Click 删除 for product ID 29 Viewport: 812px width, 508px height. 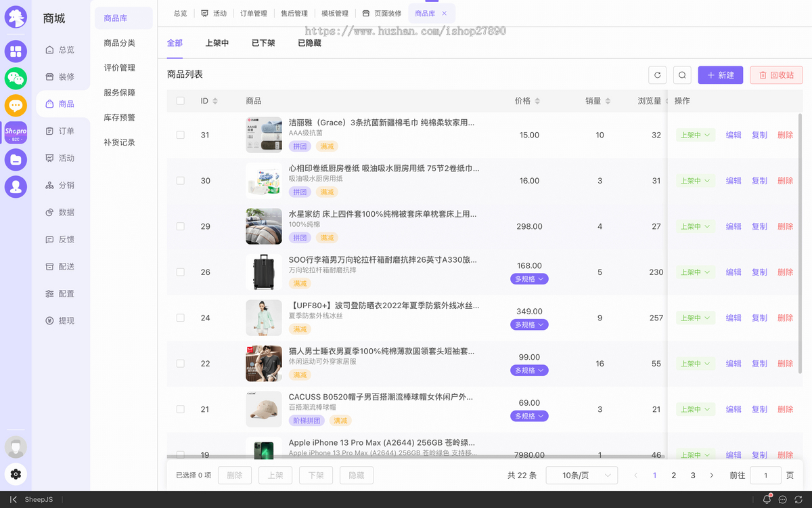(785, 226)
